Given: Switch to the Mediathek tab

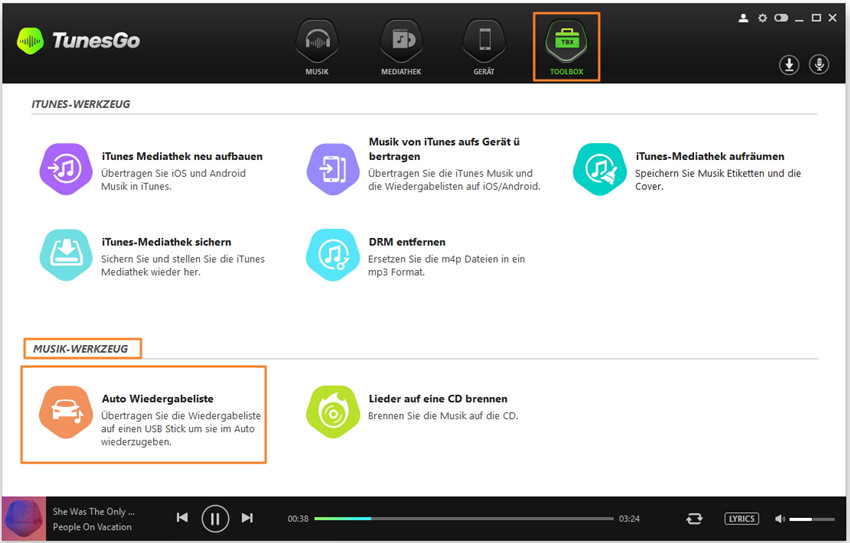Looking at the screenshot, I should (x=401, y=47).
